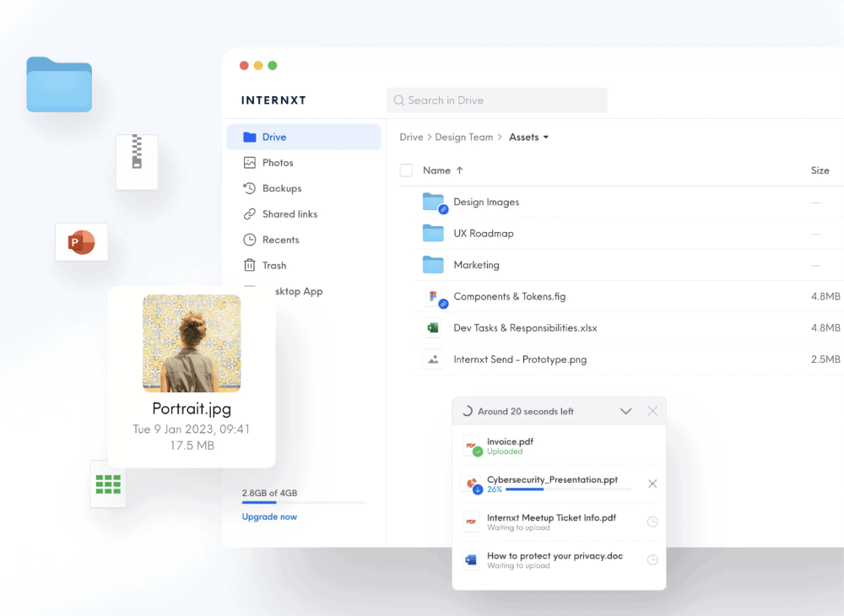Navigate to Design Team in the breadcrumb
Image resolution: width=844 pixels, height=616 pixels.
tap(463, 138)
